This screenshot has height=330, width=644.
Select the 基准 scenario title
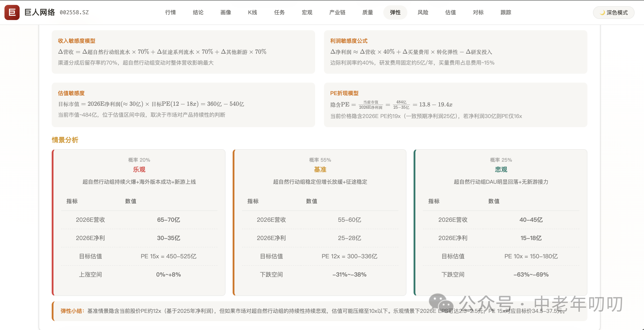pos(320,169)
